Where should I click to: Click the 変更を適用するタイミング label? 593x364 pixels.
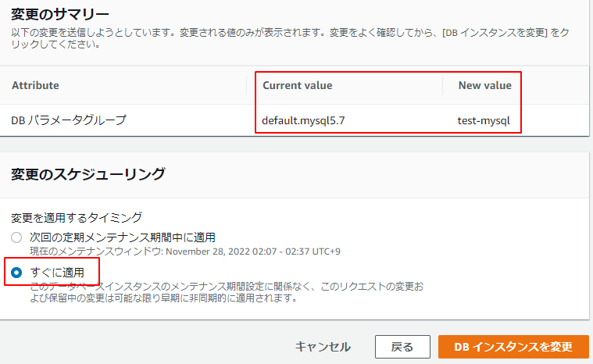click(x=77, y=217)
